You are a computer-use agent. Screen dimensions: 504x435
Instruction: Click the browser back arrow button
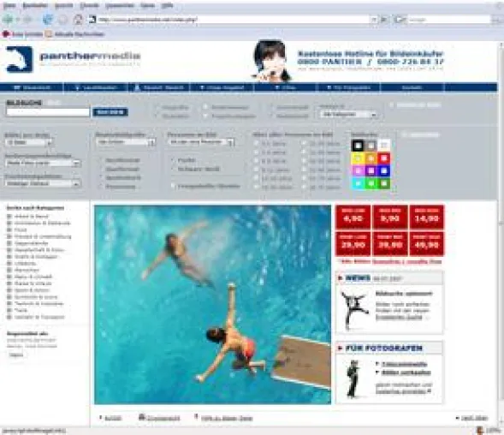click(x=8, y=20)
